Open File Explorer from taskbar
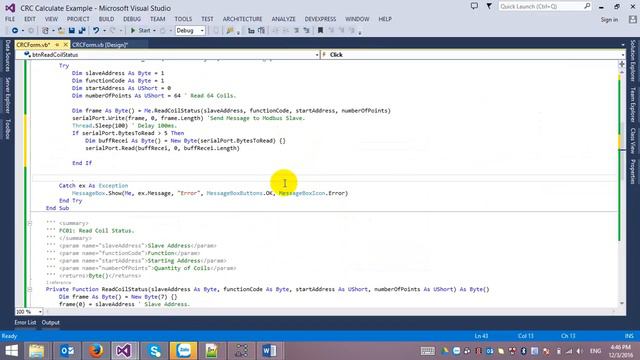Image resolution: width=640 pixels, height=360 pixels. coord(37,351)
